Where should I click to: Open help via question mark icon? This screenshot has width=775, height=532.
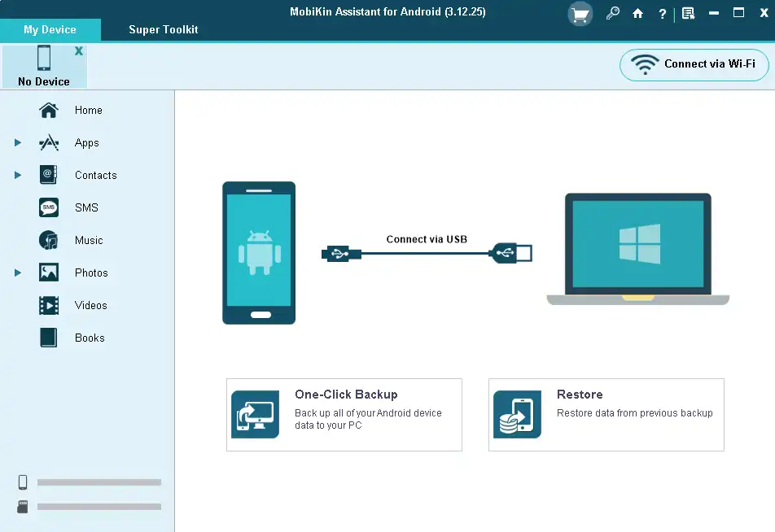[x=662, y=14]
